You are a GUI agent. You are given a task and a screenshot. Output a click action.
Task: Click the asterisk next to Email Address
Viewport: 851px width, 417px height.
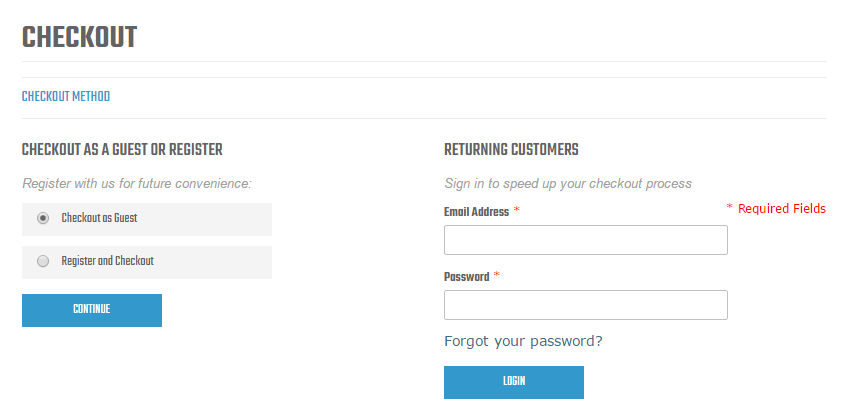(517, 211)
